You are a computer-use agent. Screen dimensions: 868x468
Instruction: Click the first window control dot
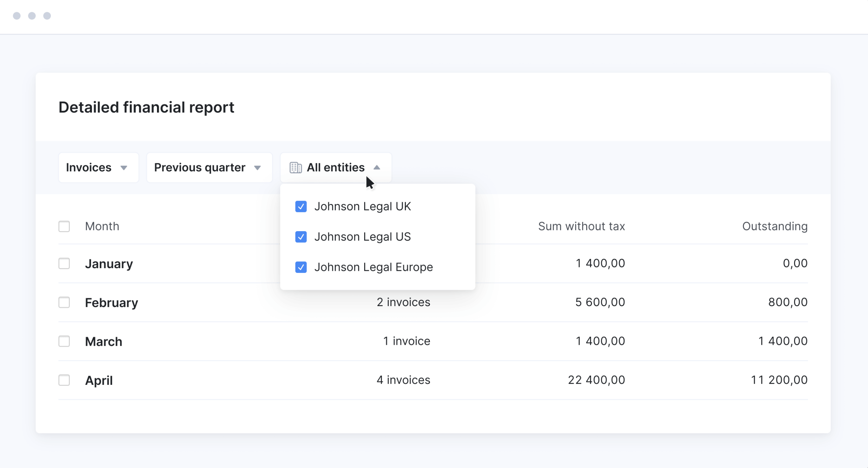tap(17, 16)
